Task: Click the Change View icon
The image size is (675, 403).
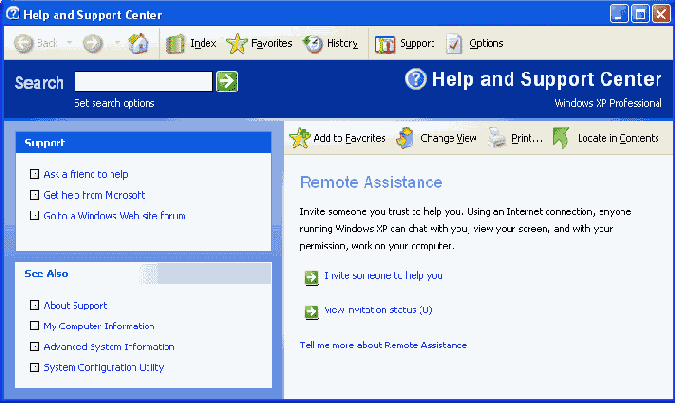Action: 405,138
